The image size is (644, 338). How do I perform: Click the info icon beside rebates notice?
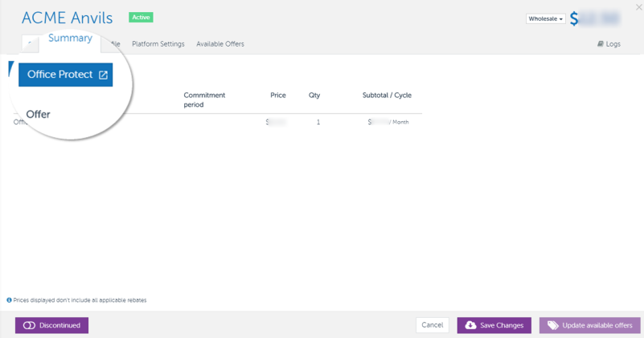(x=9, y=300)
